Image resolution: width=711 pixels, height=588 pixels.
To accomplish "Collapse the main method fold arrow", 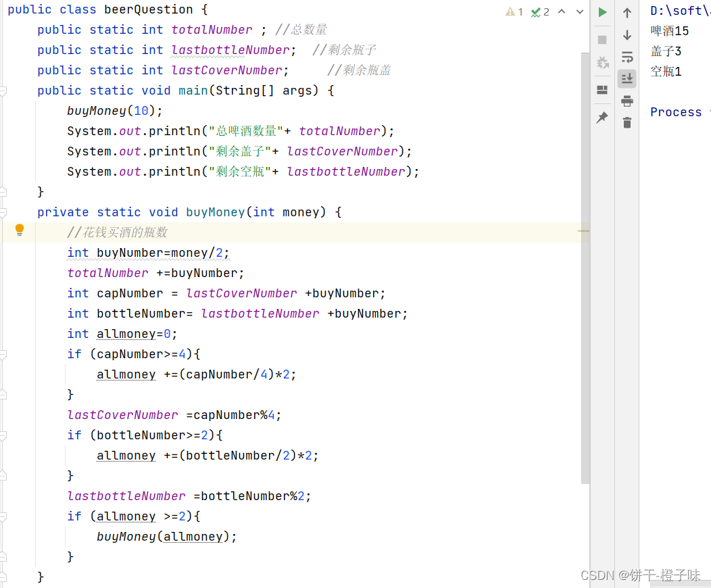I will 5,90.
